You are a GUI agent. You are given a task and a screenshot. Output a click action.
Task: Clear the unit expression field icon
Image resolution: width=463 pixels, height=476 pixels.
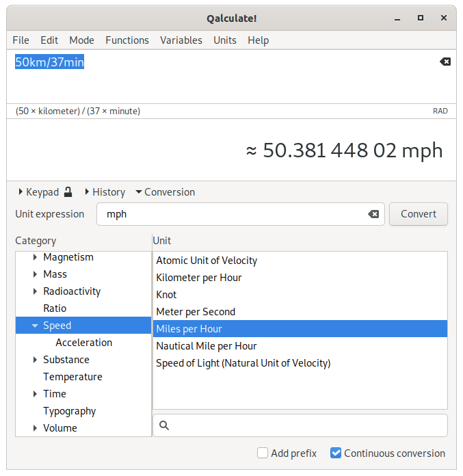coord(373,214)
